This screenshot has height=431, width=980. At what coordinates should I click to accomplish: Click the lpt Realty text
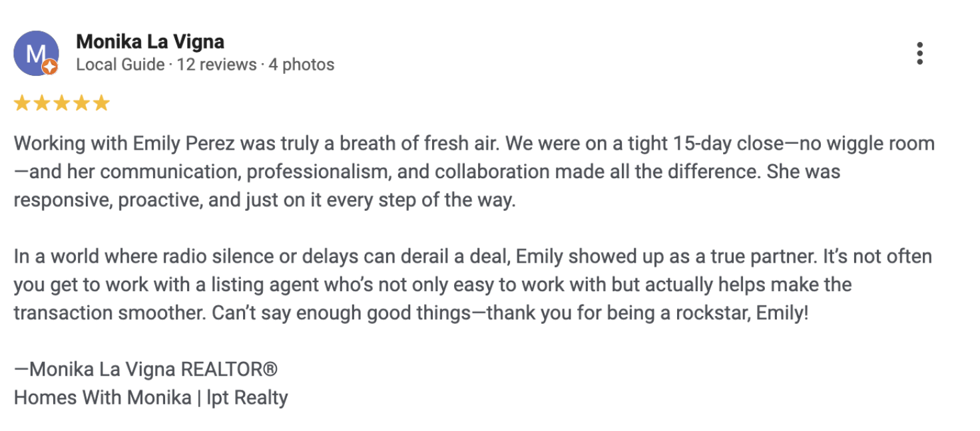(x=247, y=398)
